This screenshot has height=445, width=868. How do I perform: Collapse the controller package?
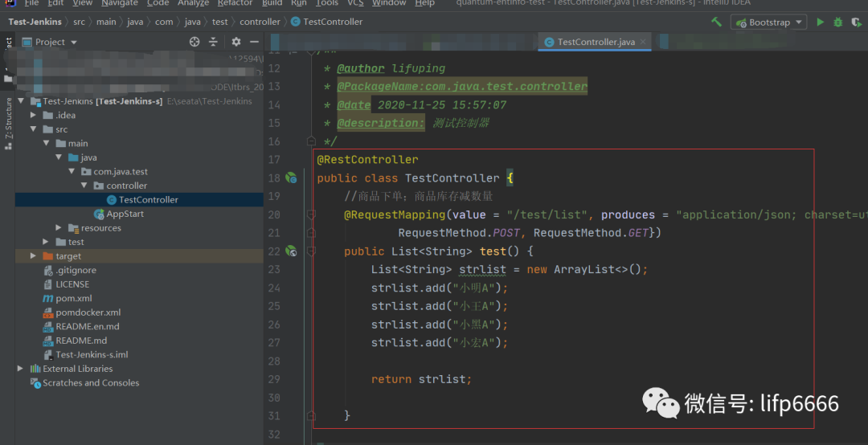(x=84, y=186)
